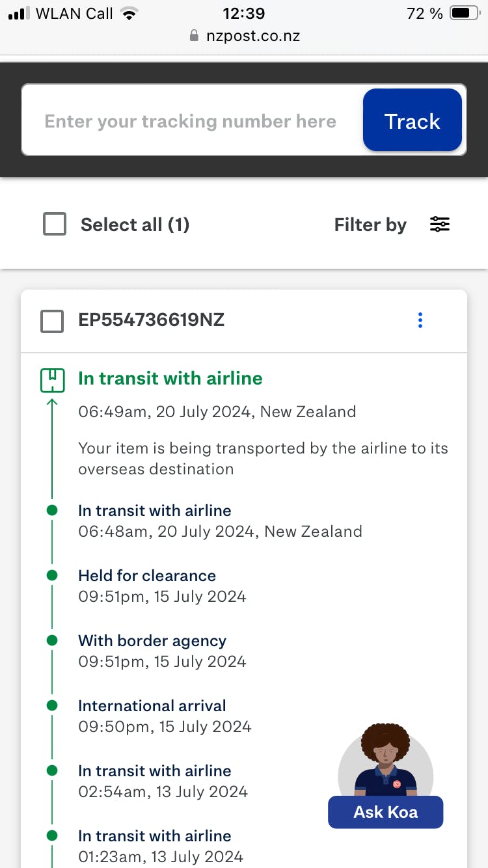Select the International arrival timeline dot

pos(52,705)
